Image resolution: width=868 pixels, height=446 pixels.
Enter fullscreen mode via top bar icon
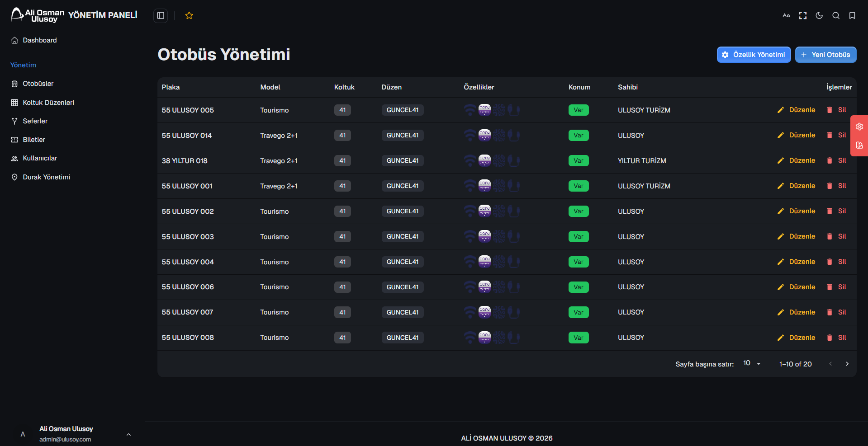point(803,15)
